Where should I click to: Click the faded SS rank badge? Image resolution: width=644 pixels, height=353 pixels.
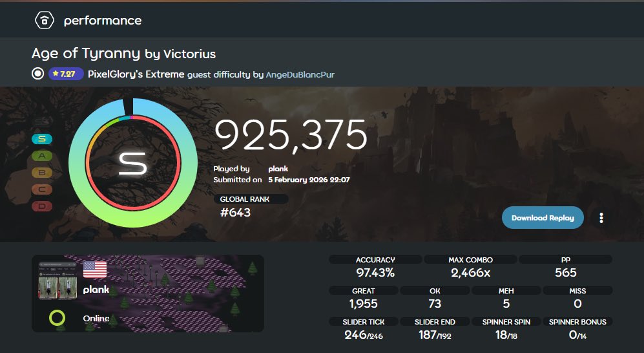42,122
